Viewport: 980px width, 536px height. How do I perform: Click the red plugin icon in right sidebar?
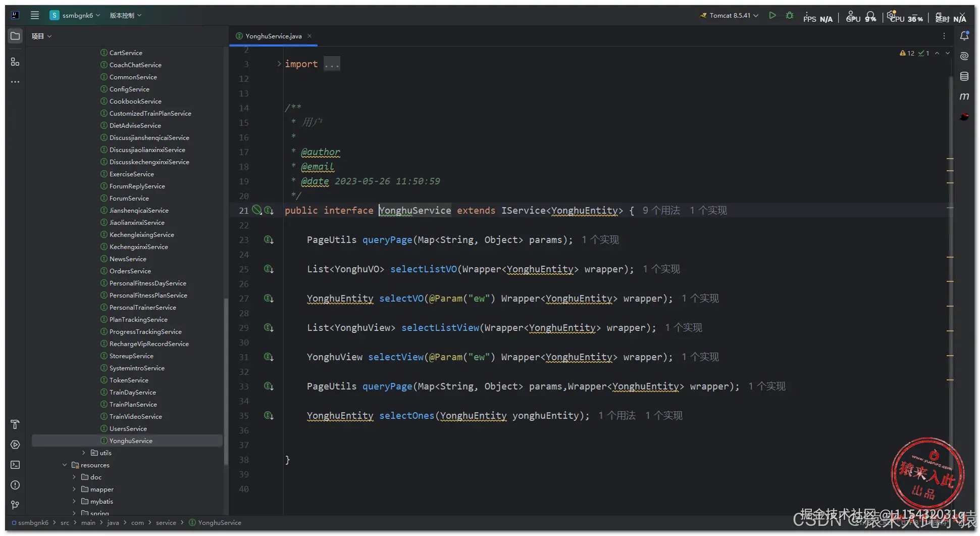pos(964,117)
